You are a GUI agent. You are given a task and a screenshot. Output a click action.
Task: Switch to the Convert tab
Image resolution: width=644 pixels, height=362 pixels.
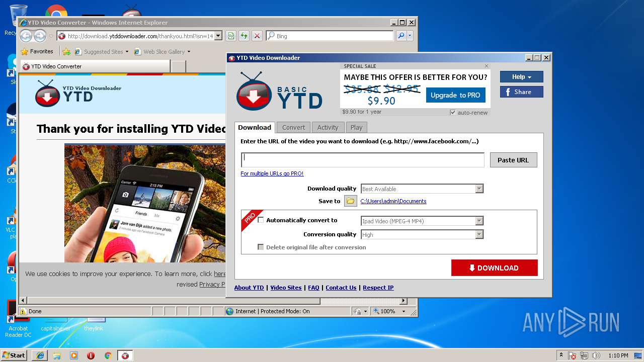(293, 127)
